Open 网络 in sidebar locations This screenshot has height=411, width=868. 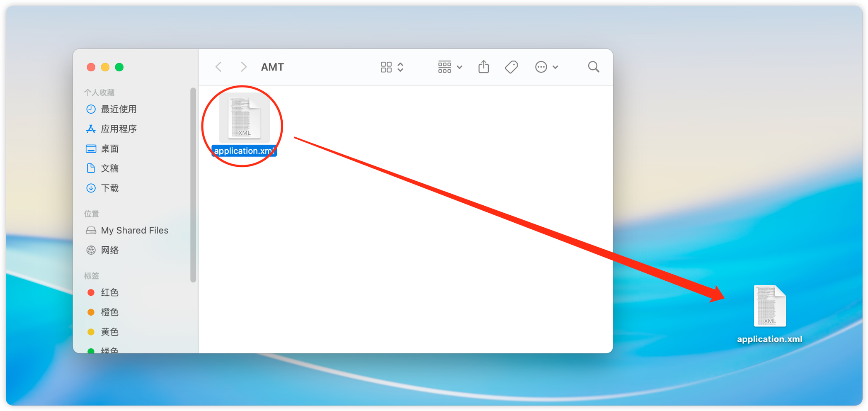point(110,250)
